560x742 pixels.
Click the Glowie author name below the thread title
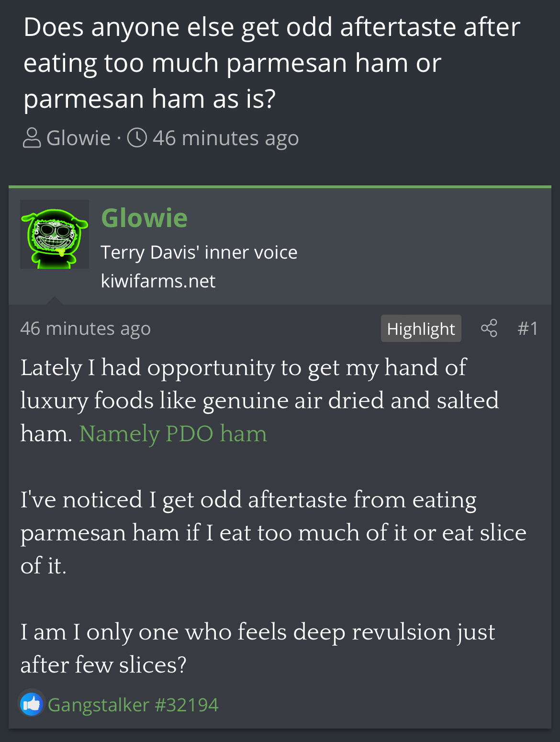(78, 138)
